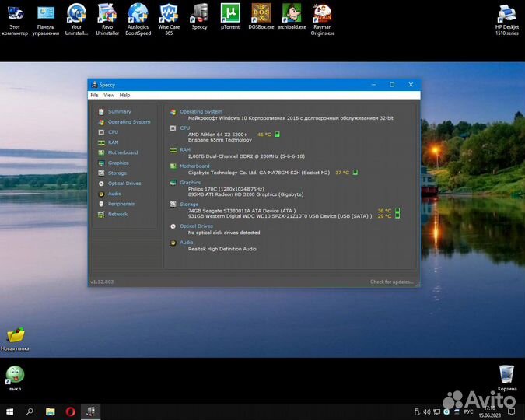Launch Revo Uninstaller desktop shortcut
The height and width of the screenshot is (420, 525).
pos(107,19)
